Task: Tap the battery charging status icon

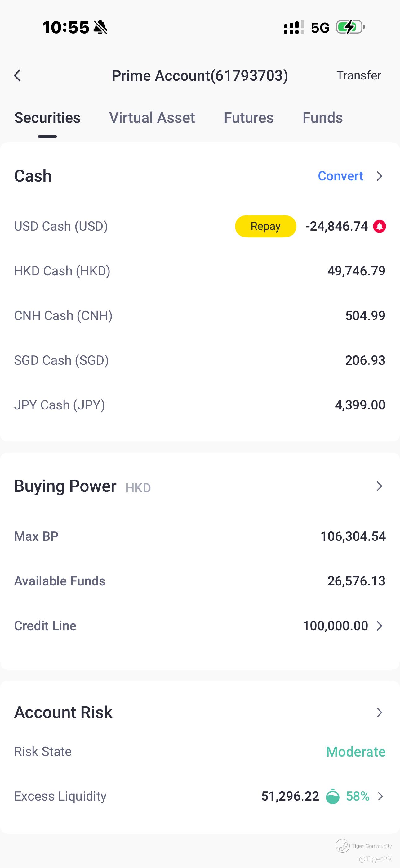Action: coord(350,27)
